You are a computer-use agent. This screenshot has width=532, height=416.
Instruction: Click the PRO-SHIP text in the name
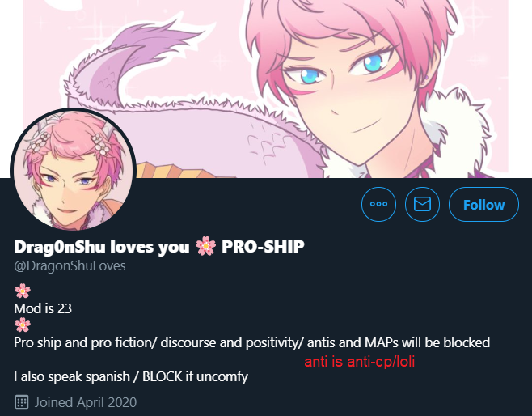(x=263, y=247)
